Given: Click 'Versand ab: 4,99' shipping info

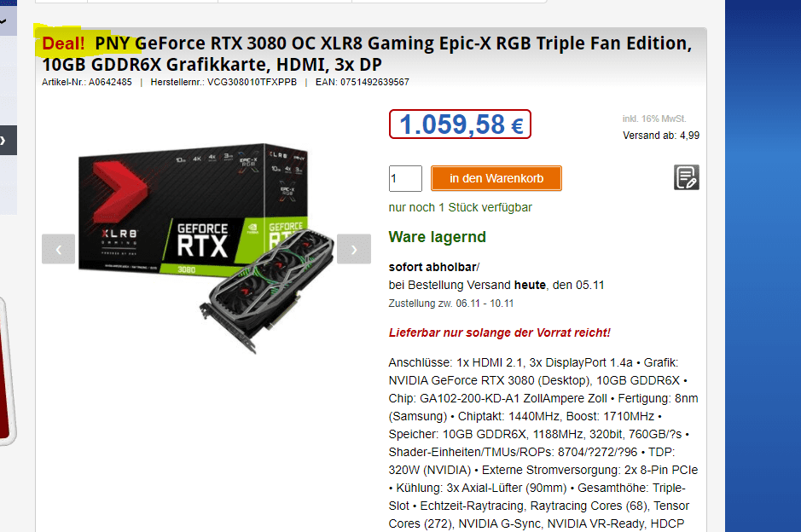Looking at the screenshot, I should (661, 136).
